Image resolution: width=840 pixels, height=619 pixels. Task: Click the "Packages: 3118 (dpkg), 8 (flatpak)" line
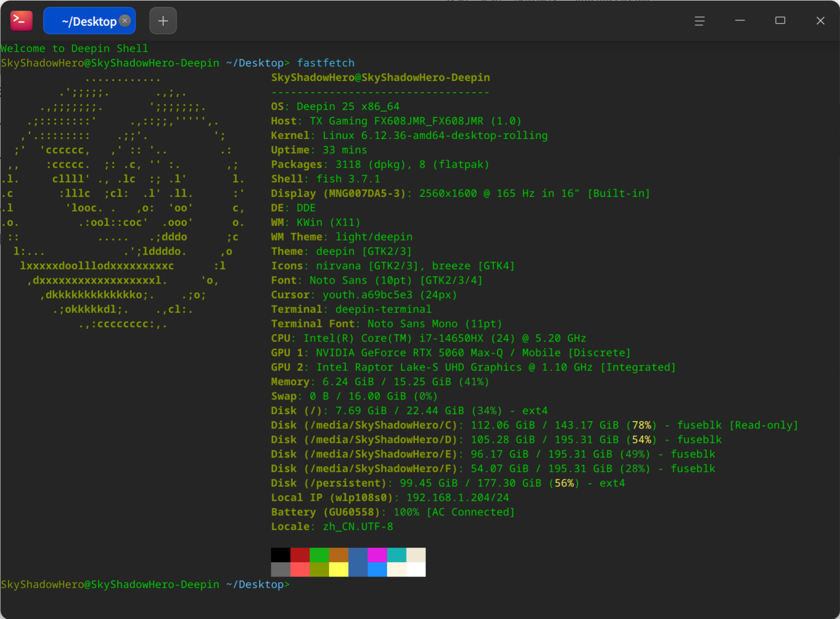pyautogui.click(x=380, y=164)
